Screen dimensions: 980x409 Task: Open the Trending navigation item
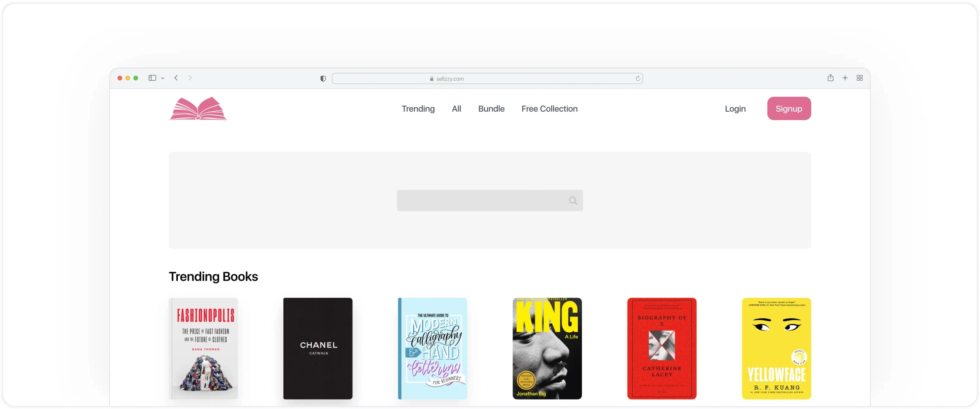point(418,109)
